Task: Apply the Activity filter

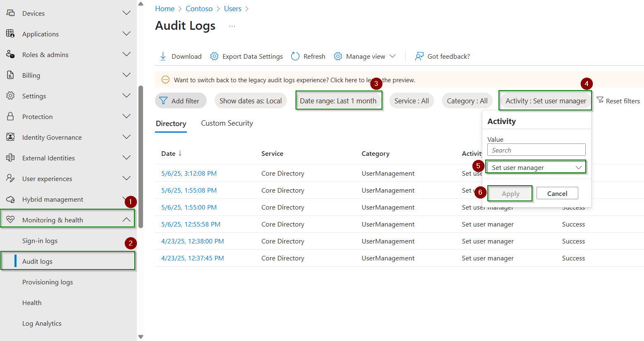Action: pos(510,193)
